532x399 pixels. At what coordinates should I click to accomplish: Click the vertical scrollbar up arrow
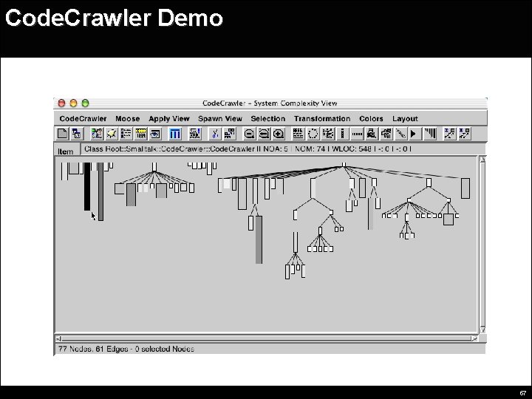[482, 160]
